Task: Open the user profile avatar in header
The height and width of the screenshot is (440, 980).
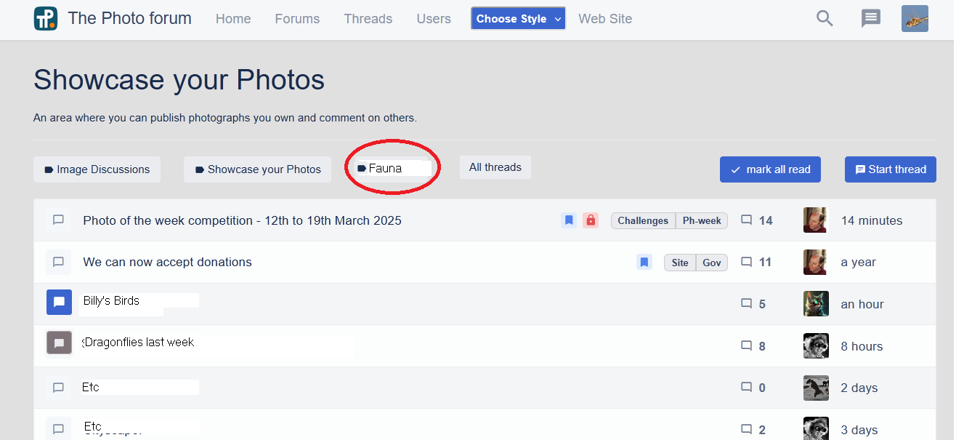Action: point(915,19)
